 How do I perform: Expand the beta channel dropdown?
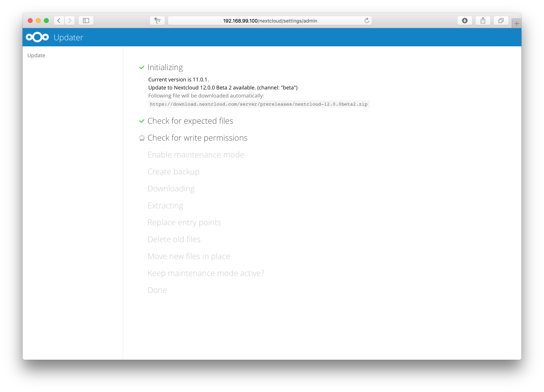[298, 87]
